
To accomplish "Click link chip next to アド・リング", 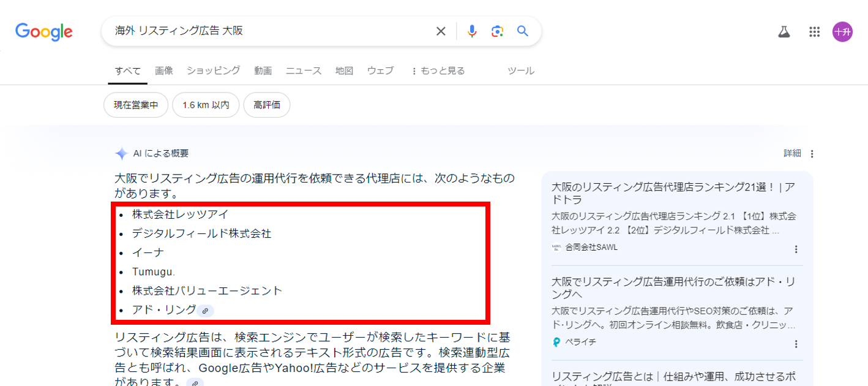I will coord(205,311).
